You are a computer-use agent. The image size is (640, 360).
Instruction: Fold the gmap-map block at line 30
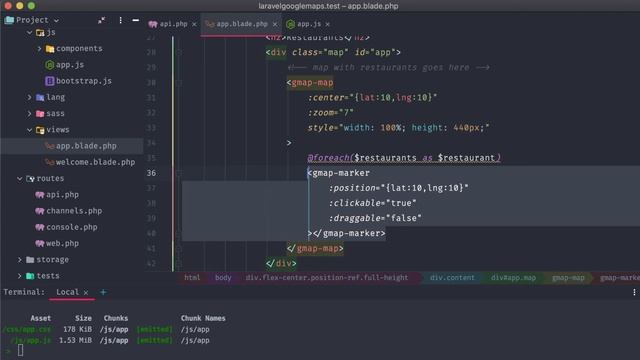178,82
